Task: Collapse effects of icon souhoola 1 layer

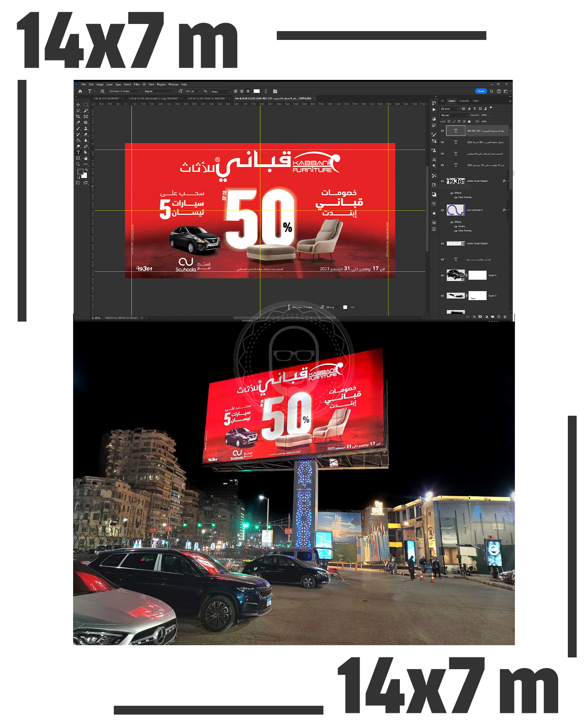Action: (x=508, y=210)
